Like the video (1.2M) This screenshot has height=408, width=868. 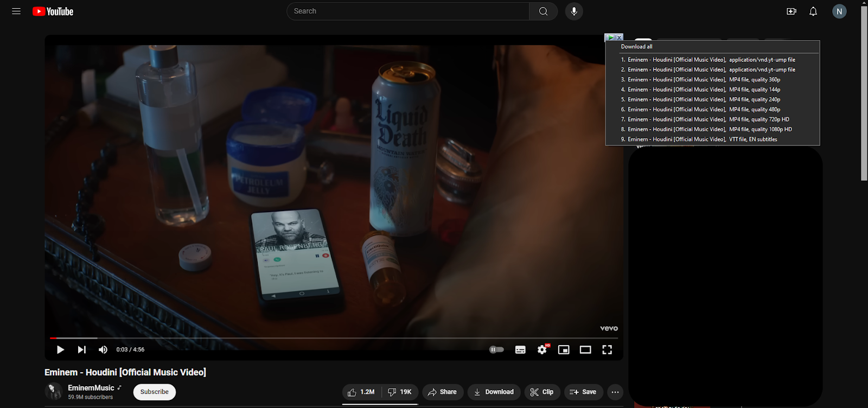pyautogui.click(x=361, y=392)
